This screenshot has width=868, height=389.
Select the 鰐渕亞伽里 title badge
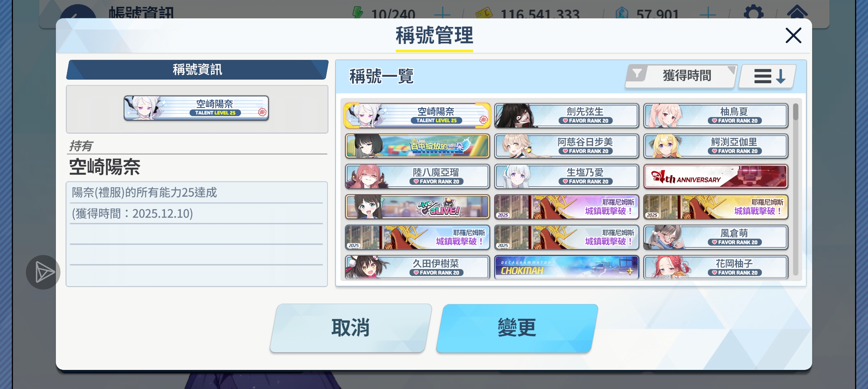[716, 146]
